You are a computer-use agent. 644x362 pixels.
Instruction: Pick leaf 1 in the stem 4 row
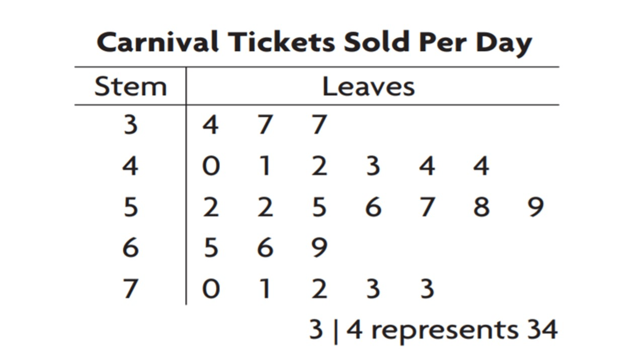[x=265, y=165]
